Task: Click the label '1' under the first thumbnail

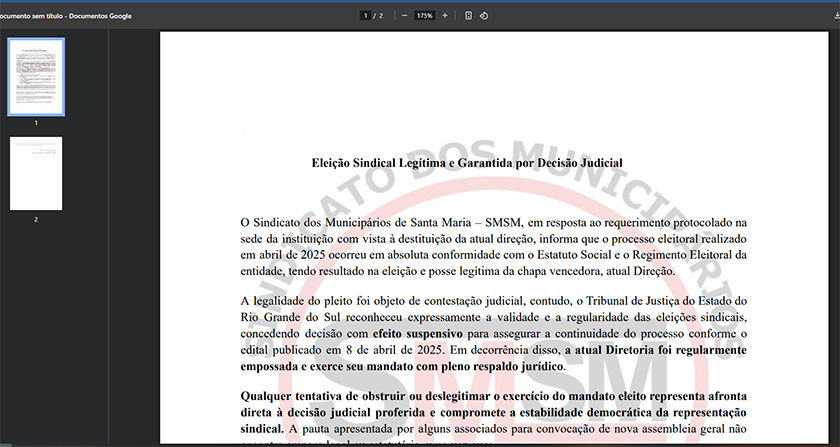Action: coord(36,123)
